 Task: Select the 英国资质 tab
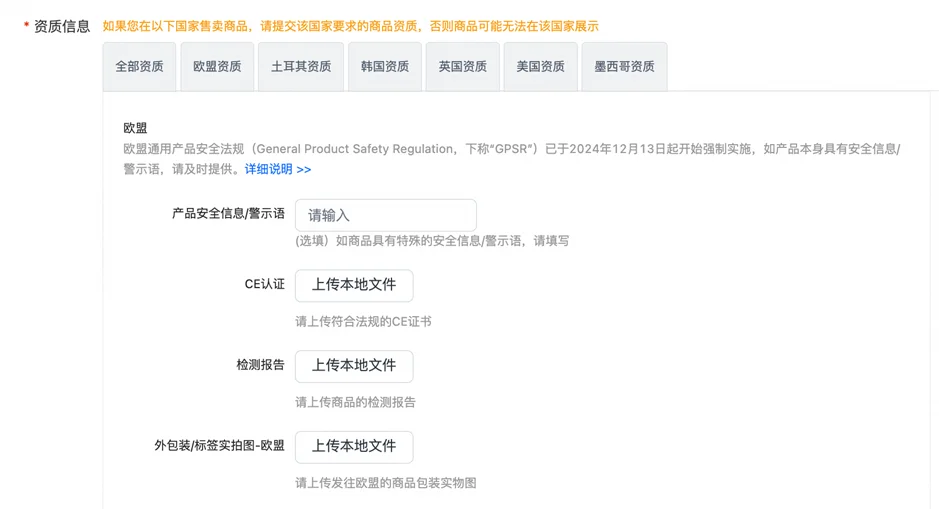tap(462, 67)
